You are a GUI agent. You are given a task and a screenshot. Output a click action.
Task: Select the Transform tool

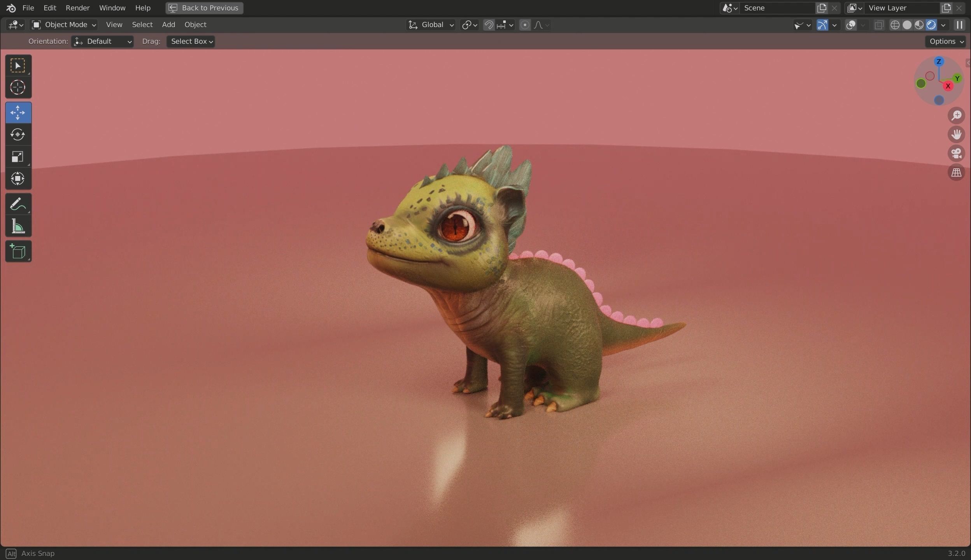pyautogui.click(x=18, y=179)
